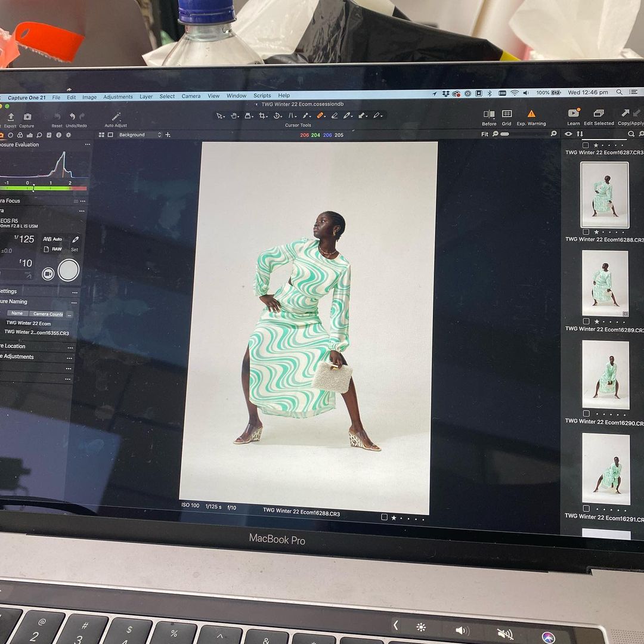Tick the checkbox below the main viewer image
This screenshot has width=644, height=644.
point(385,517)
